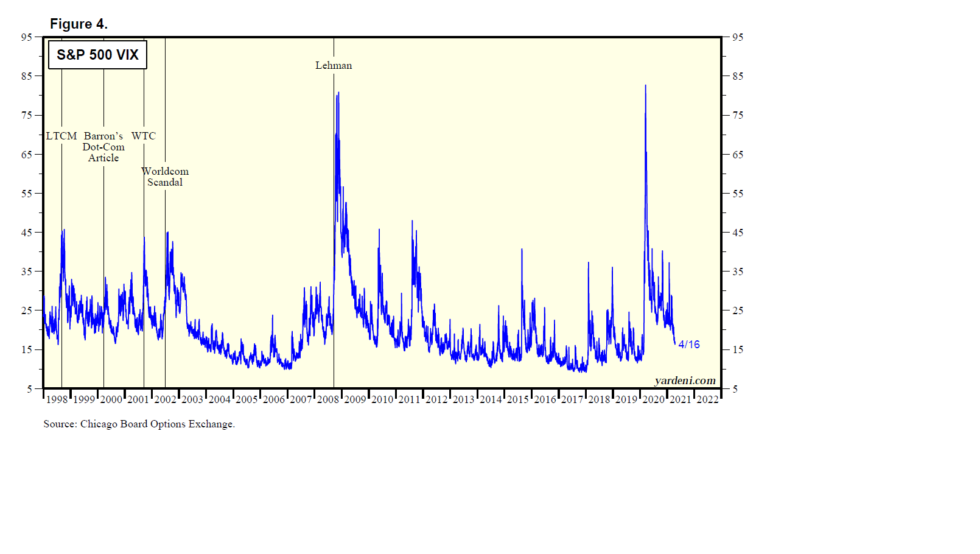The width and height of the screenshot is (980, 554).
Task: Click the peak of the 2020 VIX spike
Action: [x=645, y=86]
